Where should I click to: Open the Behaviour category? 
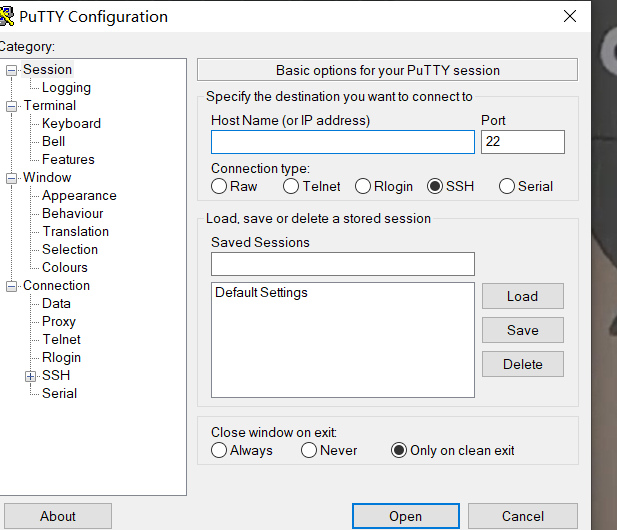click(72, 213)
